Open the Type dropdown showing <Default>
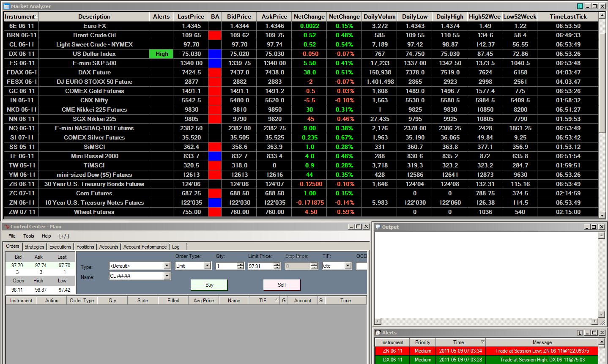 [x=167, y=266]
